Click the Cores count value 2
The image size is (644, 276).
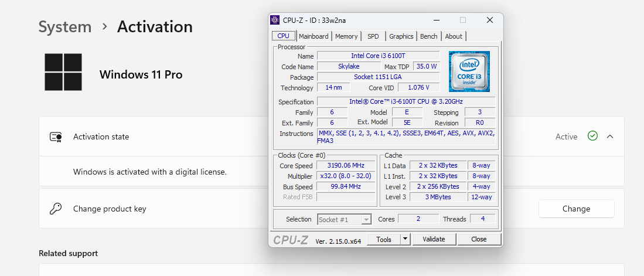point(418,219)
